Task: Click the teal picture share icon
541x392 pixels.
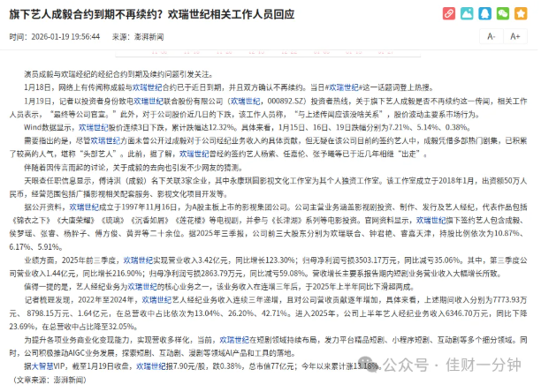Action: pos(467,14)
